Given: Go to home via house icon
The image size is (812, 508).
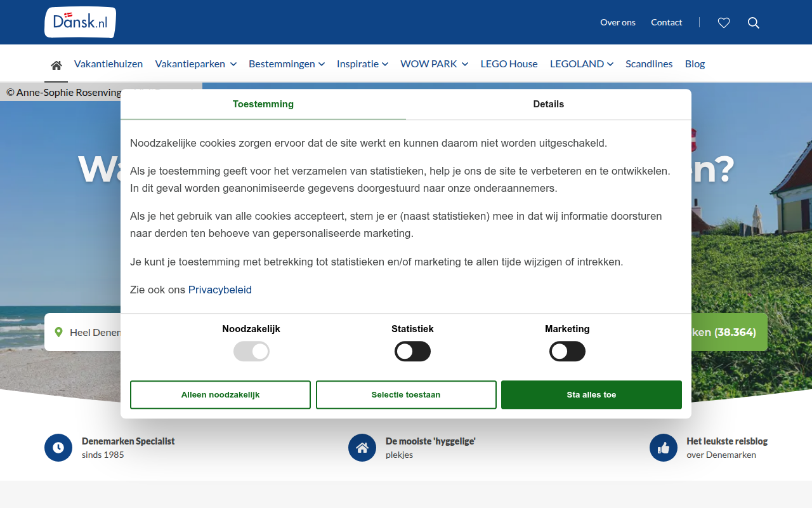Looking at the screenshot, I should pos(56,65).
